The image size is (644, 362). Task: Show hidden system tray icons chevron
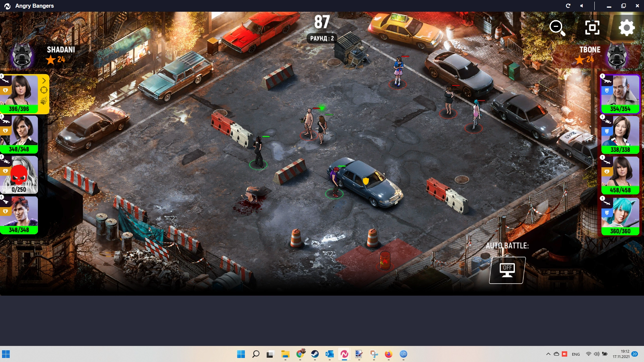tap(548, 354)
